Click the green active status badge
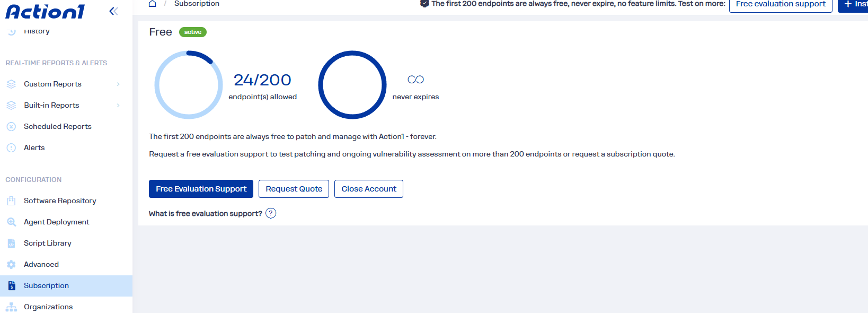The width and height of the screenshot is (868, 313). [193, 32]
